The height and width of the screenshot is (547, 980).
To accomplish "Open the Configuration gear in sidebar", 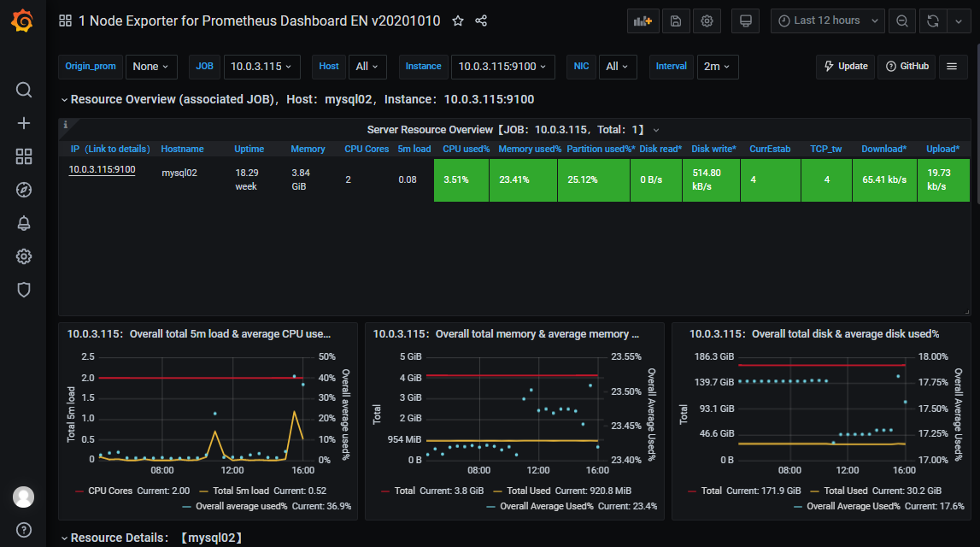I will [x=24, y=256].
